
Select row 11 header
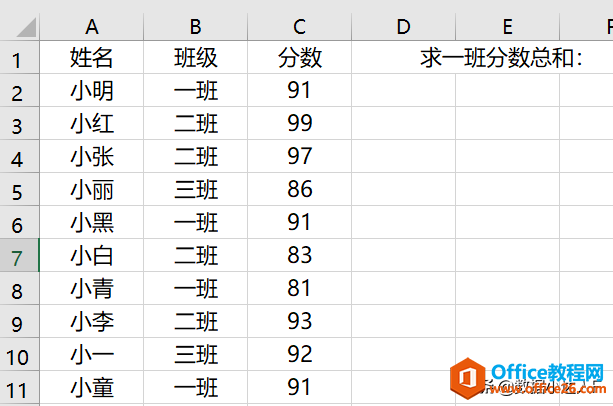[20, 387]
